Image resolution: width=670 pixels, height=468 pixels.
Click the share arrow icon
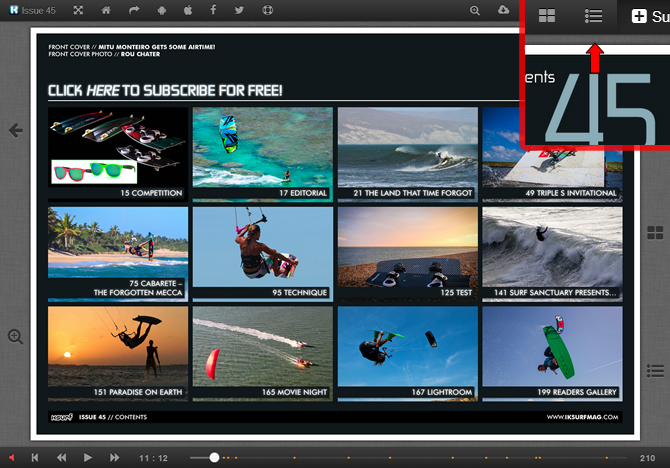[134, 10]
